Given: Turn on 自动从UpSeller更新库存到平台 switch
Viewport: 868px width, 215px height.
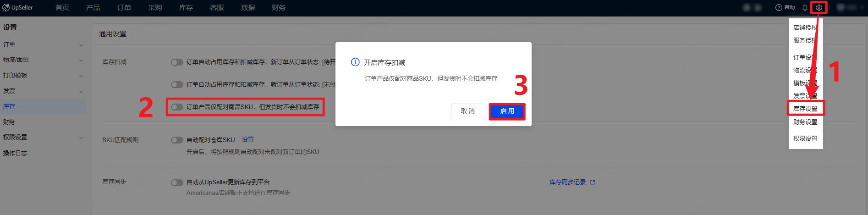Looking at the screenshot, I should [177, 182].
